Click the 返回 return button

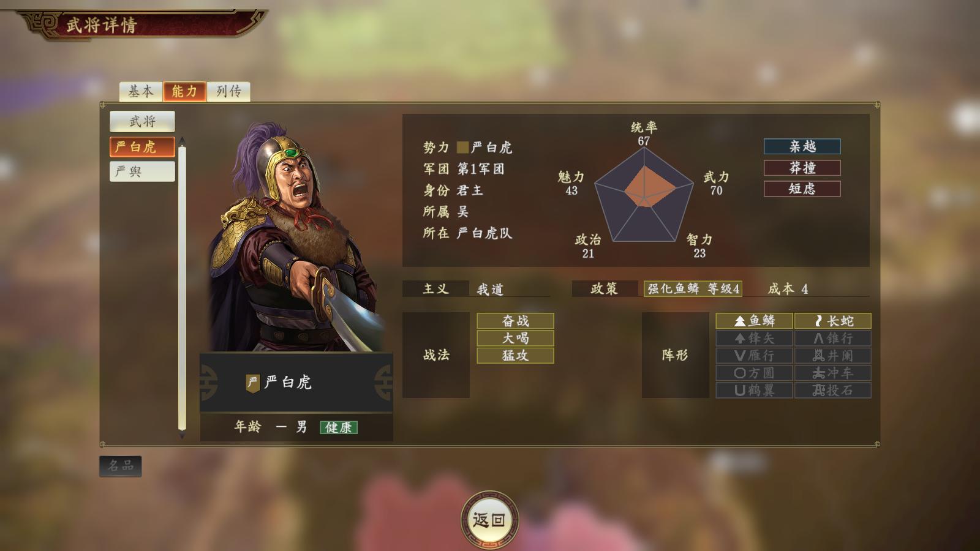[x=489, y=520]
